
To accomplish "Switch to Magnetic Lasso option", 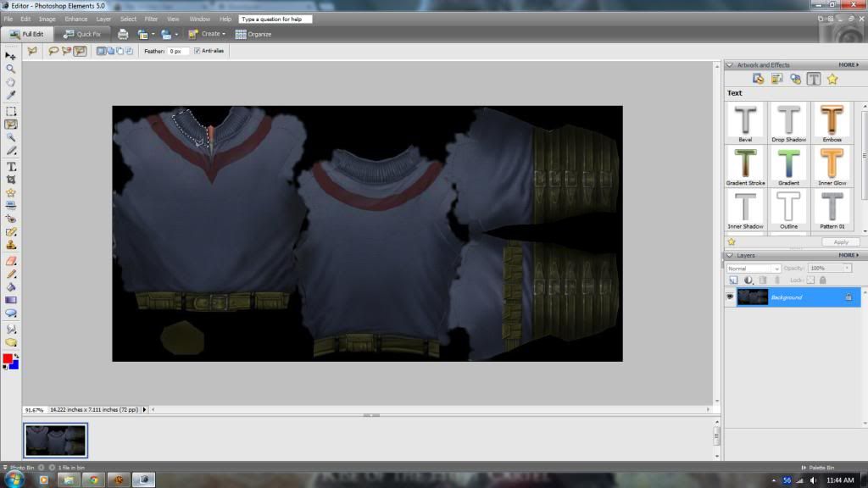I will pyautogui.click(x=66, y=51).
